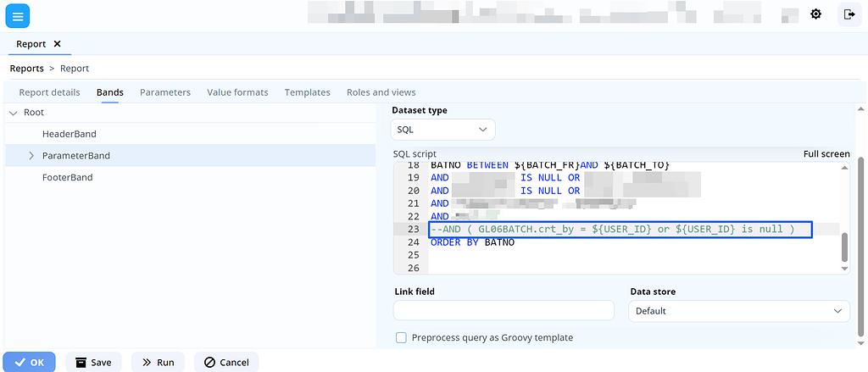Screen dimensions: 868x372
Task: Click the logout icon button
Action: (849, 14)
